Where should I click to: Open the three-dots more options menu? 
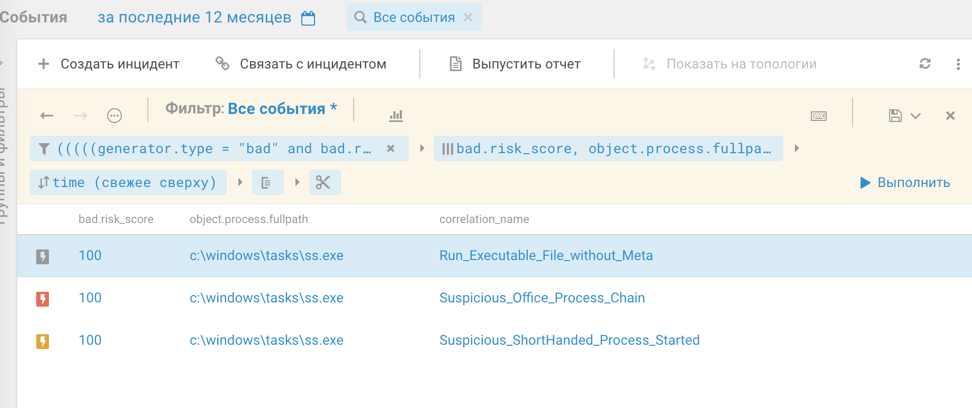[957, 64]
